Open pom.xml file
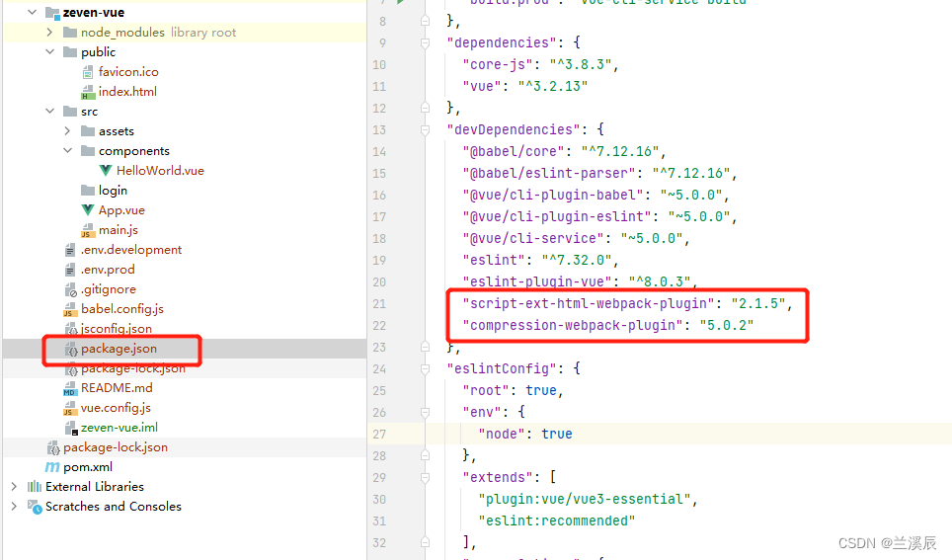952x560 pixels. tap(88, 467)
